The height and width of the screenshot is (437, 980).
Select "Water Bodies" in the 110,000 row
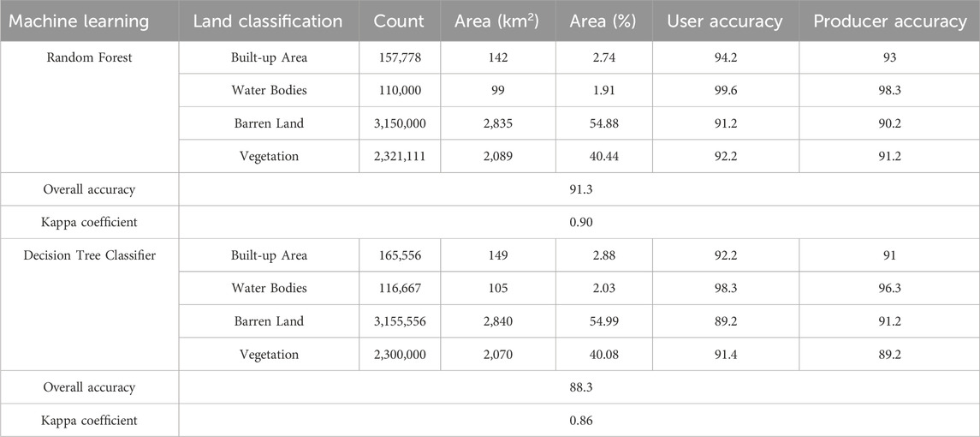coord(269,91)
